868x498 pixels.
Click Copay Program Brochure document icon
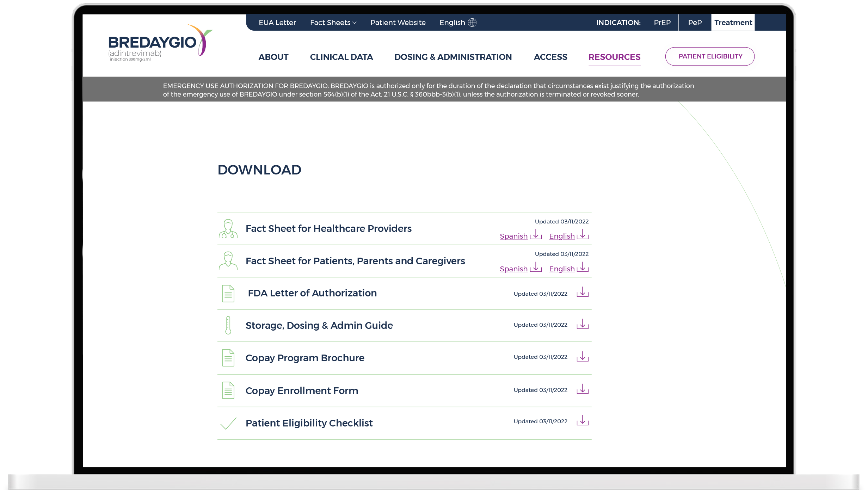228,358
